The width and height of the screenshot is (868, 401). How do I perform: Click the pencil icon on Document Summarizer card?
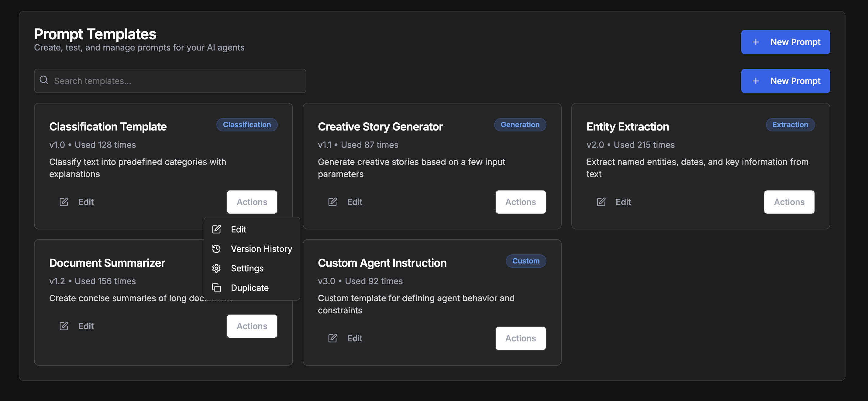[x=64, y=326]
